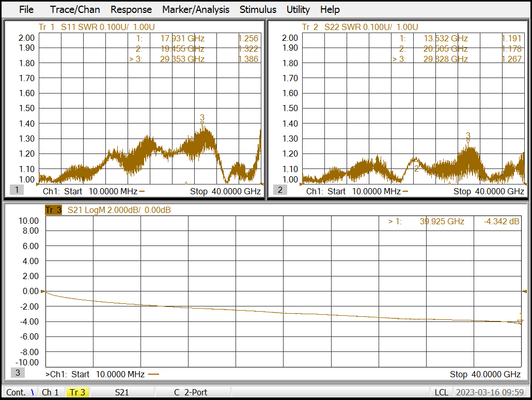Select marker 3 triangle on S22 trace
The width and height of the screenshot is (532, 400).
(x=468, y=142)
